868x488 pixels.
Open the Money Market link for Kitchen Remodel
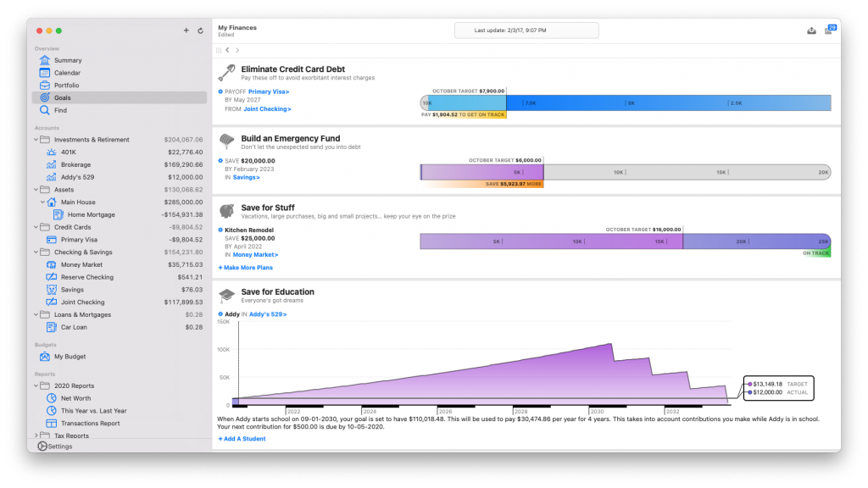pos(256,255)
